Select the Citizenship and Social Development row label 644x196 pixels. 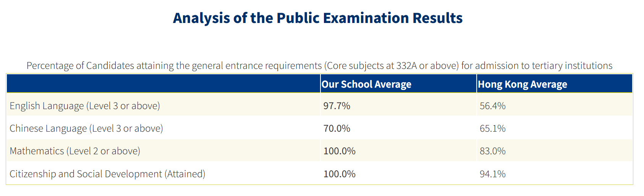tap(107, 174)
